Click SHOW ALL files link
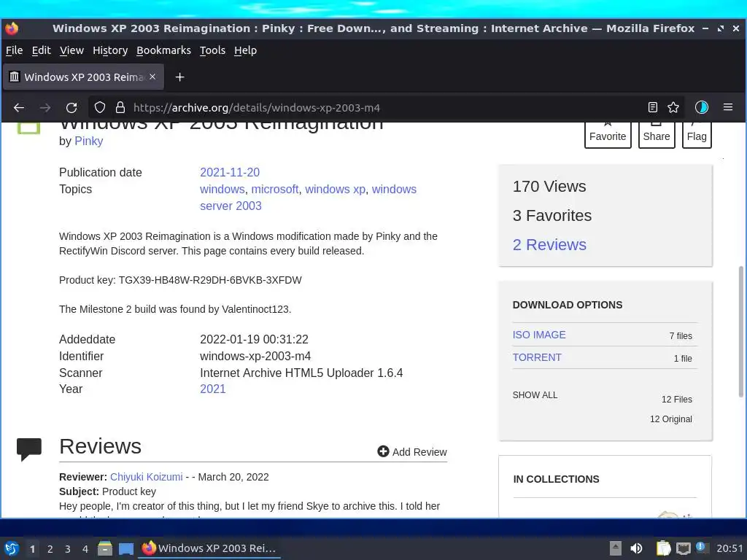 pyautogui.click(x=535, y=395)
